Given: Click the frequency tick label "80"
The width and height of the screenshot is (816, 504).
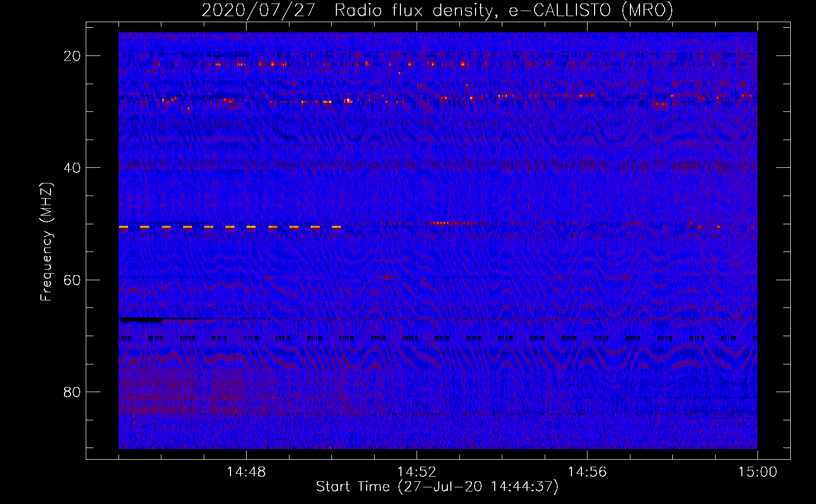Looking at the screenshot, I should (73, 392).
